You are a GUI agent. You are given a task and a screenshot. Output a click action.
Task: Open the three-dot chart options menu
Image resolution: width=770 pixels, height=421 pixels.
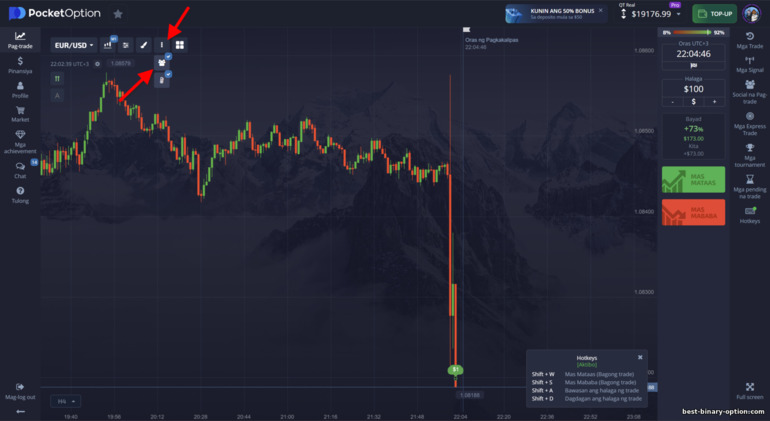(x=161, y=45)
